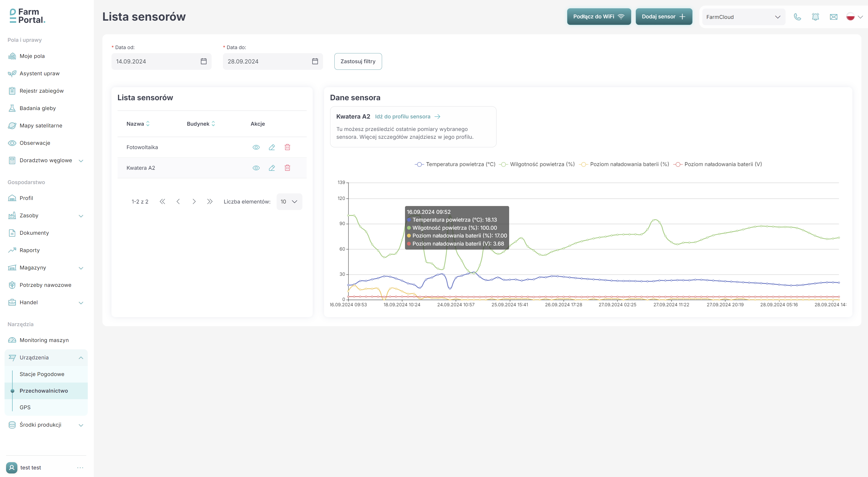The height and width of the screenshot is (477, 868).
Task: Change Liczba elementów using the dropdown
Action: click(x=289, y=201)
